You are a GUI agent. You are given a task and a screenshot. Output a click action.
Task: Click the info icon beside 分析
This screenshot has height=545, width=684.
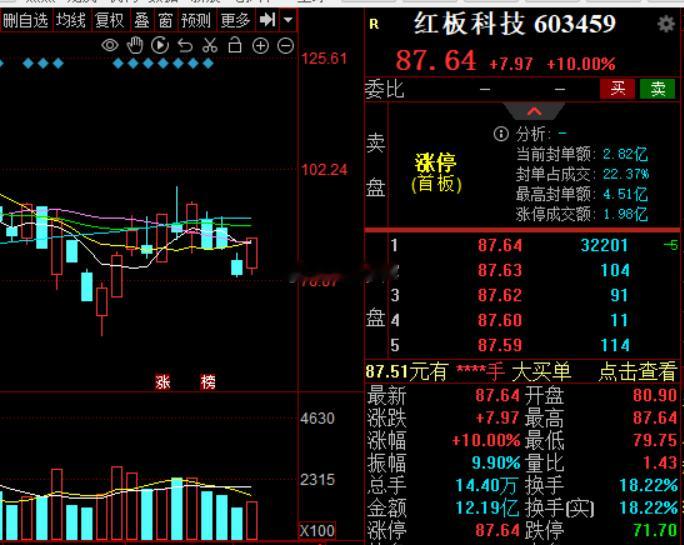501,134
